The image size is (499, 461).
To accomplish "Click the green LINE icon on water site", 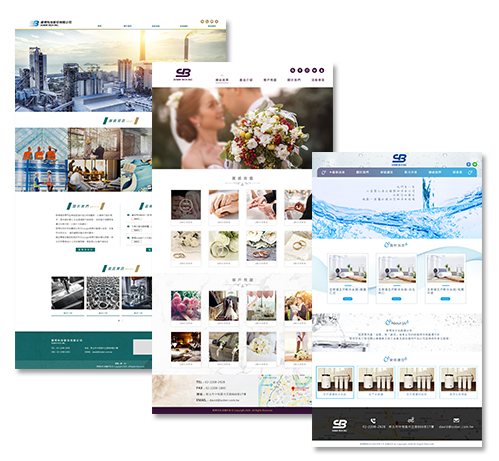I will tap(474, 164).
